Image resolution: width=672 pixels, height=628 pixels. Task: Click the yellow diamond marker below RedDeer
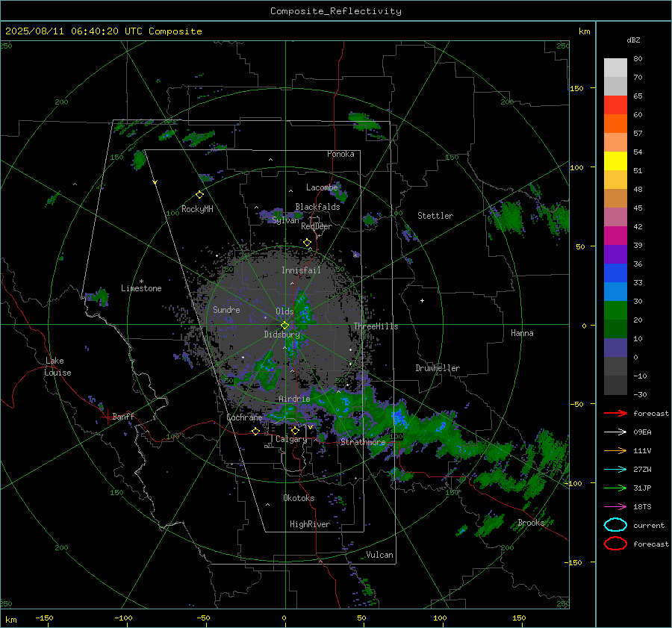click(307, 243)
